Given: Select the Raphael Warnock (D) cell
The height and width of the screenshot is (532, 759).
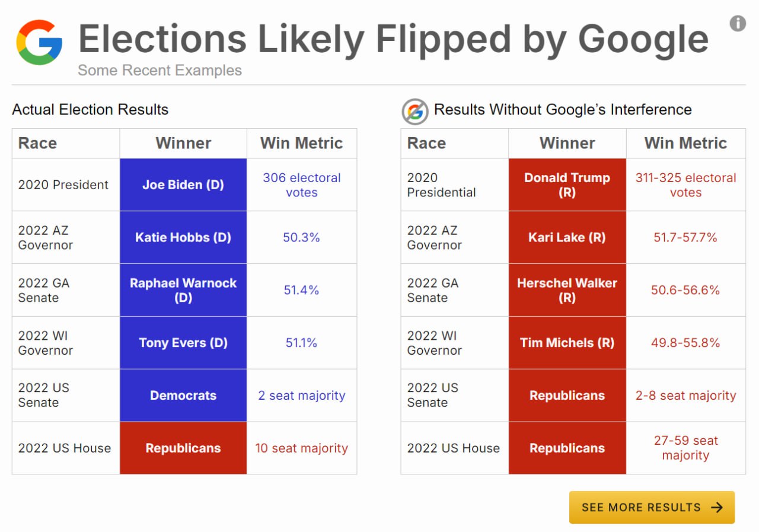Looking at the screenshot, I should 183,290.
